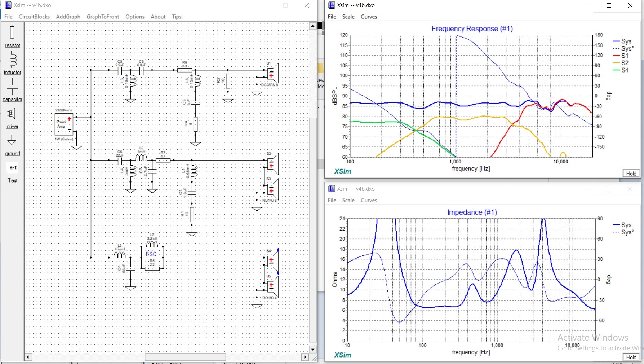Open the GraphToFront menu
The height and width of the screenshot is (364, 644).
(x=103, y=17)
